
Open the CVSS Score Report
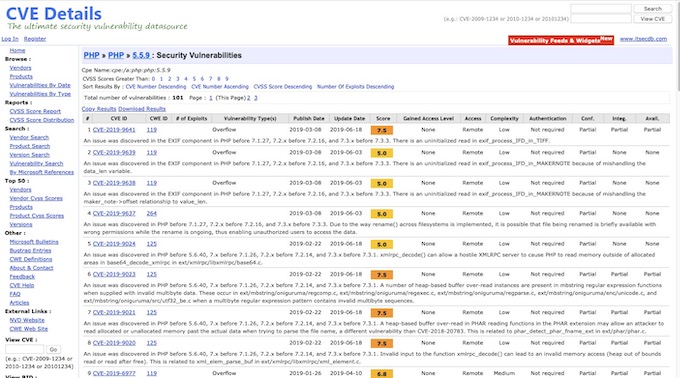coord(35,111)
